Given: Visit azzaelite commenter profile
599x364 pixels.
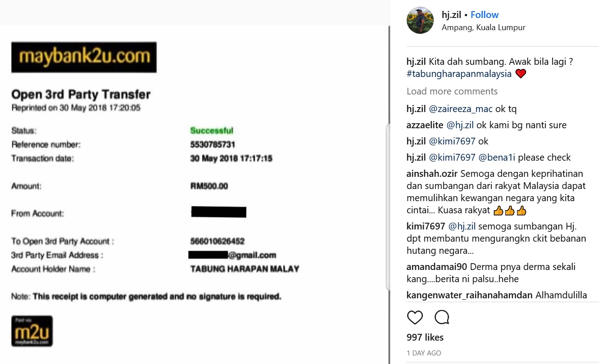Looking at the screenshot, I should pos(425,125).
